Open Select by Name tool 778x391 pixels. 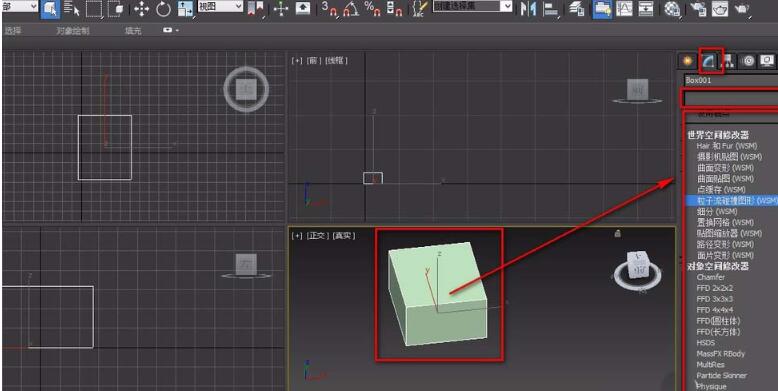pos(71,8)
